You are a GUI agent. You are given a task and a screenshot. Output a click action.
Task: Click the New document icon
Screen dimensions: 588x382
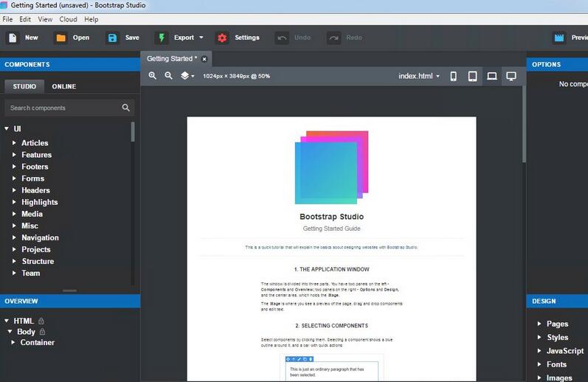coord(13,38)
